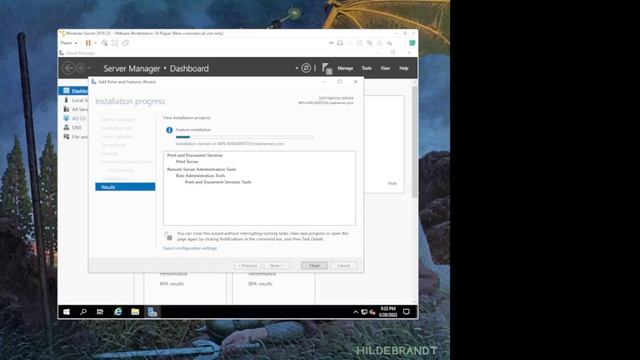Click the Results step in the wizard
The image size is (640, 360).
125,187
